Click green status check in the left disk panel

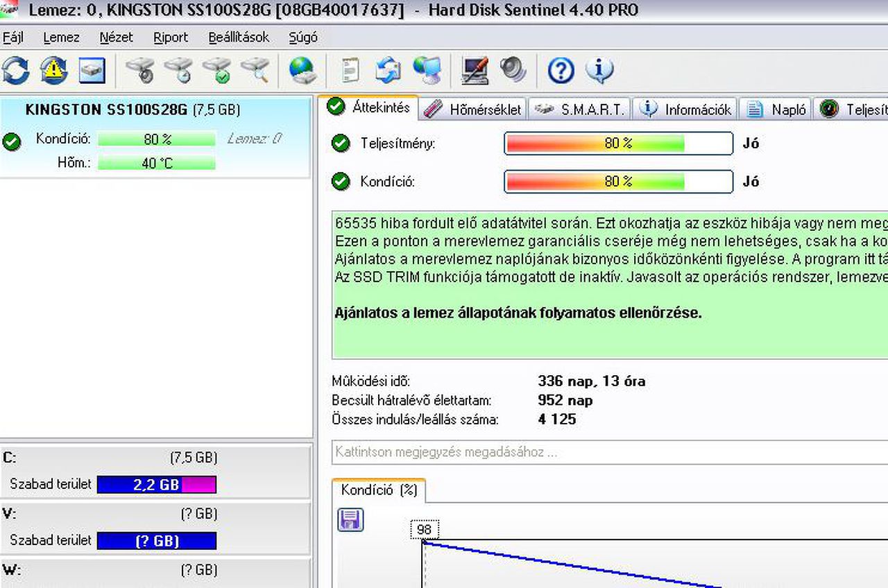coord(11,142)
